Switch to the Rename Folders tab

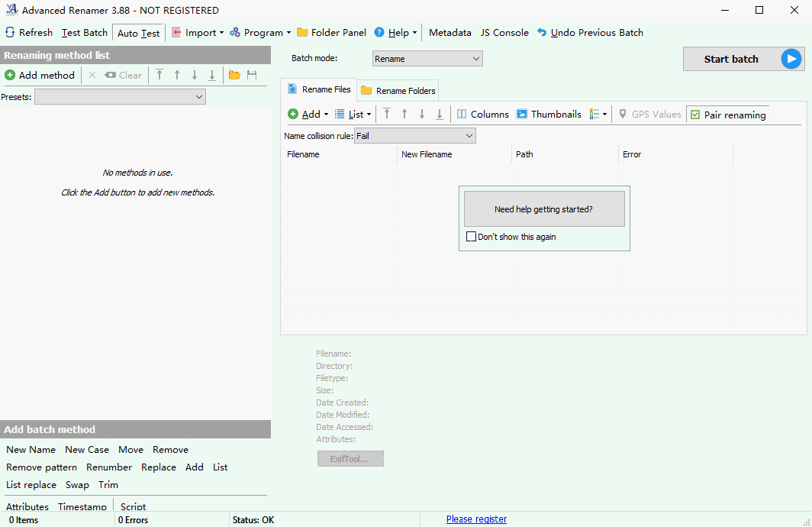[x=398, y=91]
